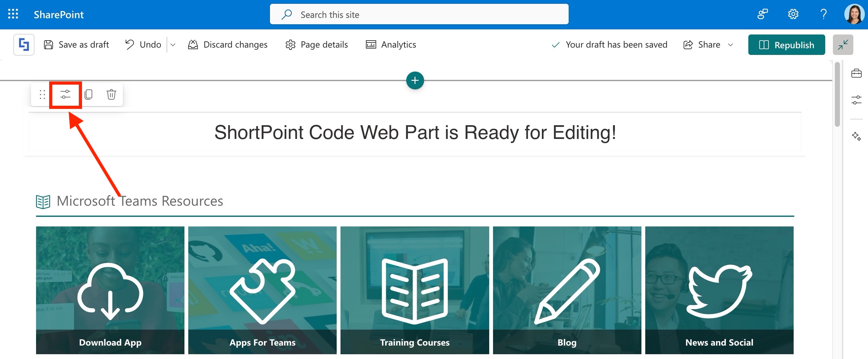The height and width of the screenshot is (359, 868).
Task: Open the settings gear icon
Action: pyautogui.click(x=793, y=14)
